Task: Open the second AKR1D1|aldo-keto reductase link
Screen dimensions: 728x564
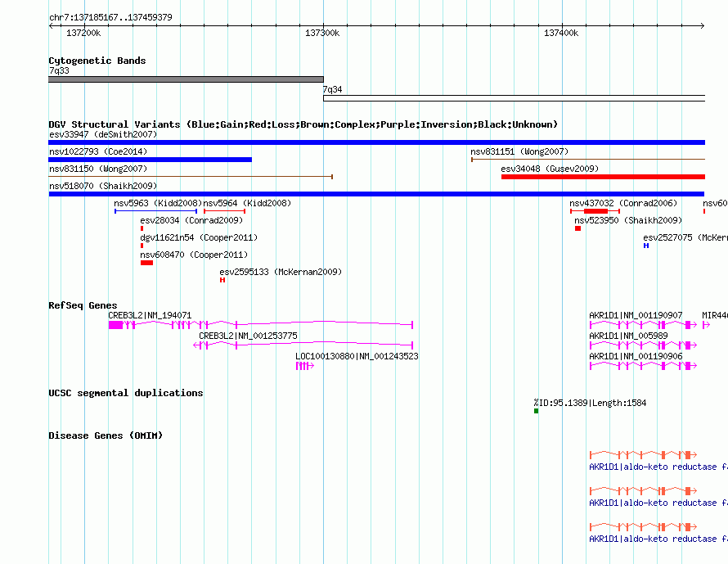Action: tap(658, 503)
